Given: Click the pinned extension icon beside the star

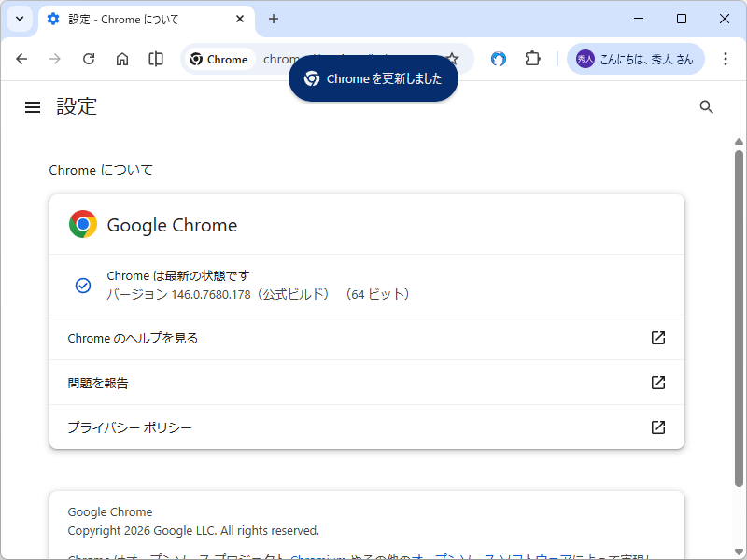Looking at the screenshot, I should point(498,58).
